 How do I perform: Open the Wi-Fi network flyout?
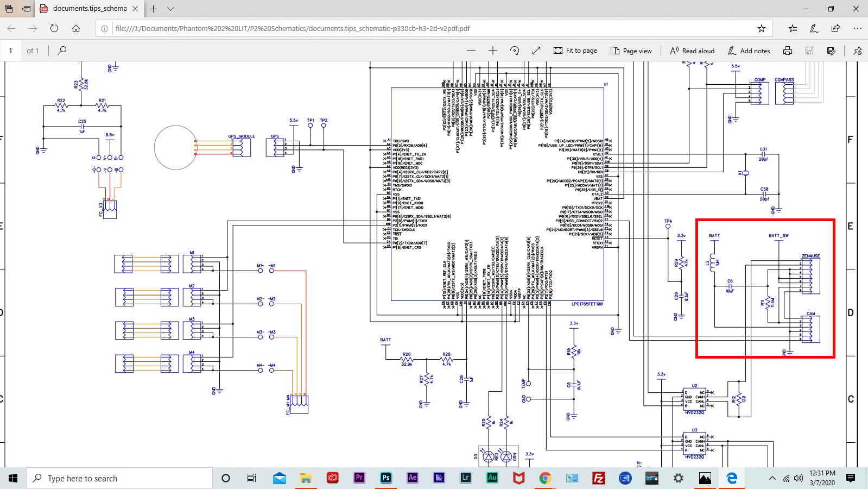[x=786, y=478]
